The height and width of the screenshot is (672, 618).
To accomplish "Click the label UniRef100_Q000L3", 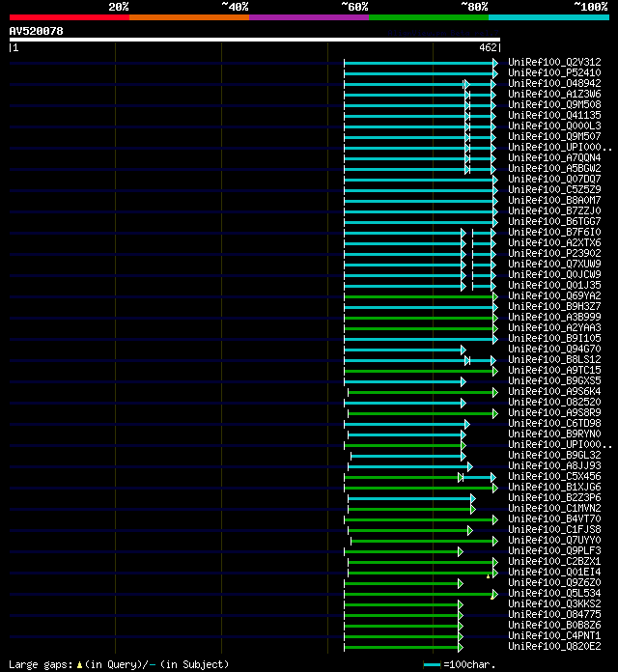I will [554, 126].
